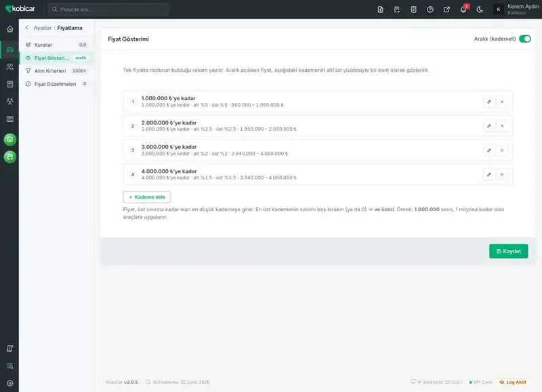Edit the 3.000.000 ₺'ye kadar tier
This screenshot has width=542, height=392.
click(x=488, y=150)
